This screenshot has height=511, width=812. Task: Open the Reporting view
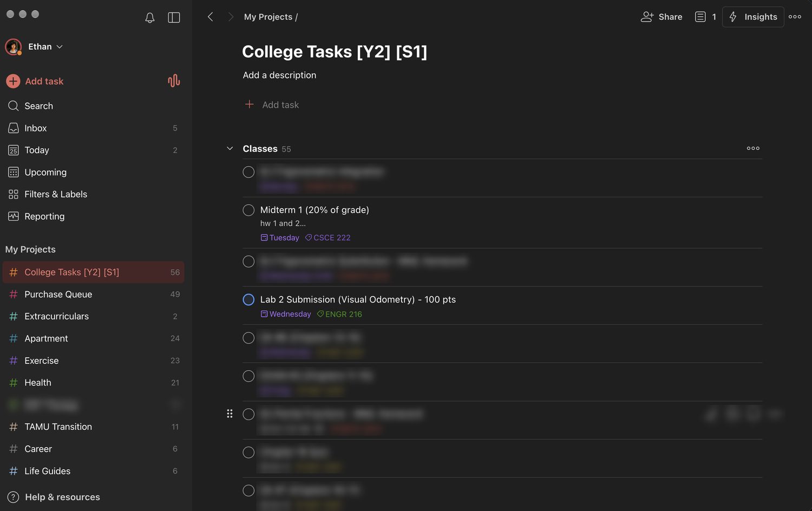point(93,217)
